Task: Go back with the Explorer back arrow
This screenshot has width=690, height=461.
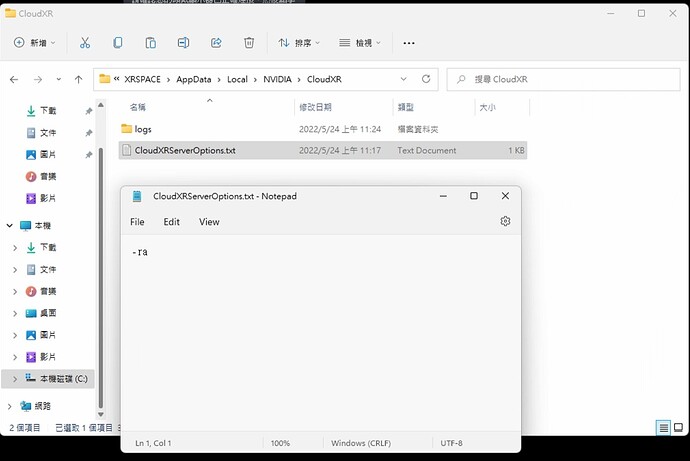Action: click(x=14, y=79)
